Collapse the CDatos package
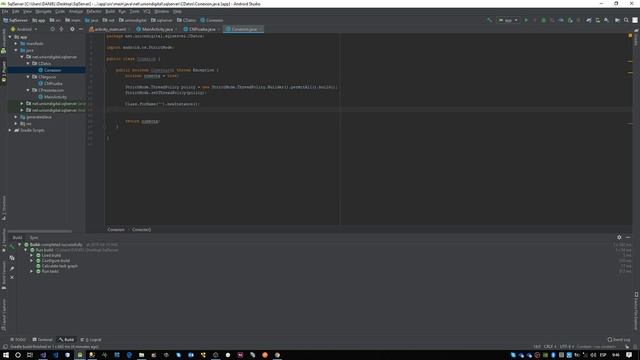This screenshot has width=640, height=360. [x=28, y=64]
